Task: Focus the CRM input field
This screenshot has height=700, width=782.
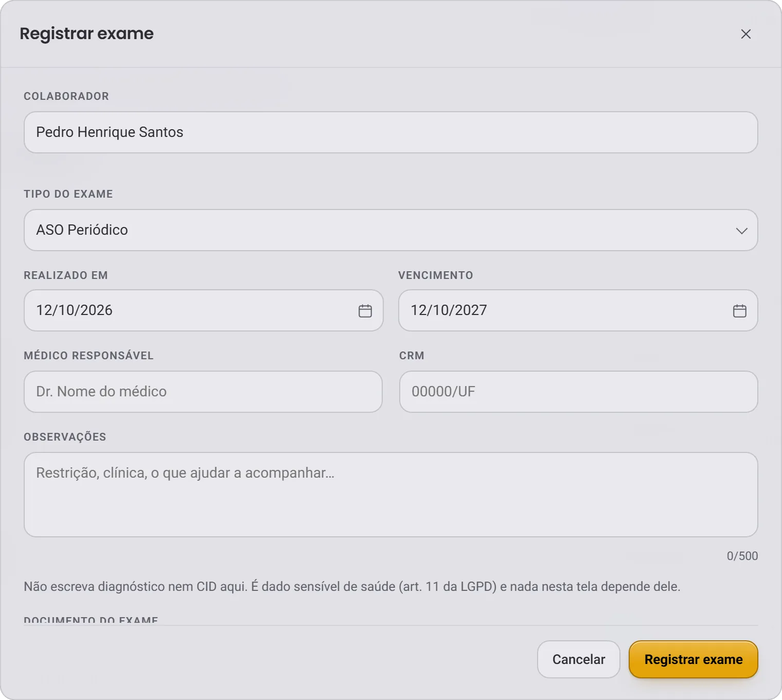Action: [579, 392]
